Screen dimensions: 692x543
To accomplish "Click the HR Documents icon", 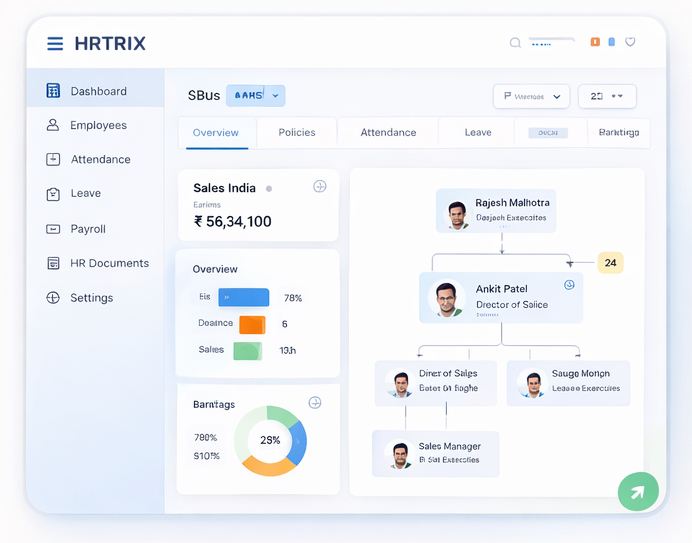I will pos(53,263).
